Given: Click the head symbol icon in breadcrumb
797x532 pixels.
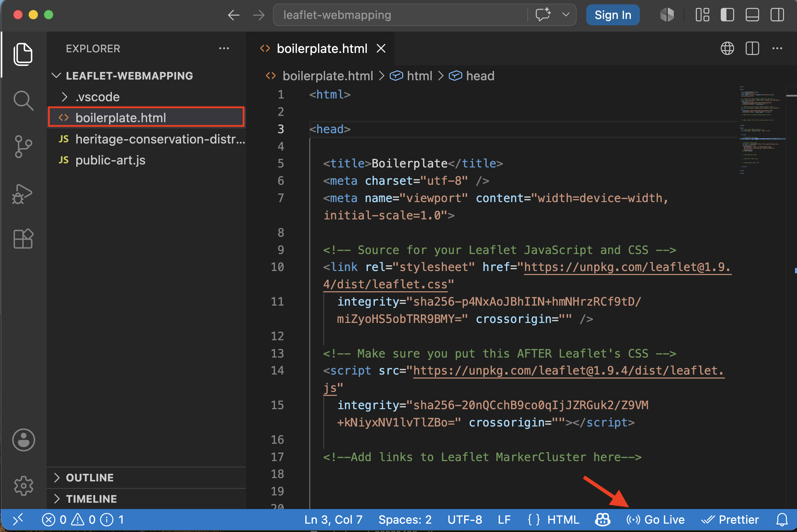Looking at the screenshot, I should point(455,76).
